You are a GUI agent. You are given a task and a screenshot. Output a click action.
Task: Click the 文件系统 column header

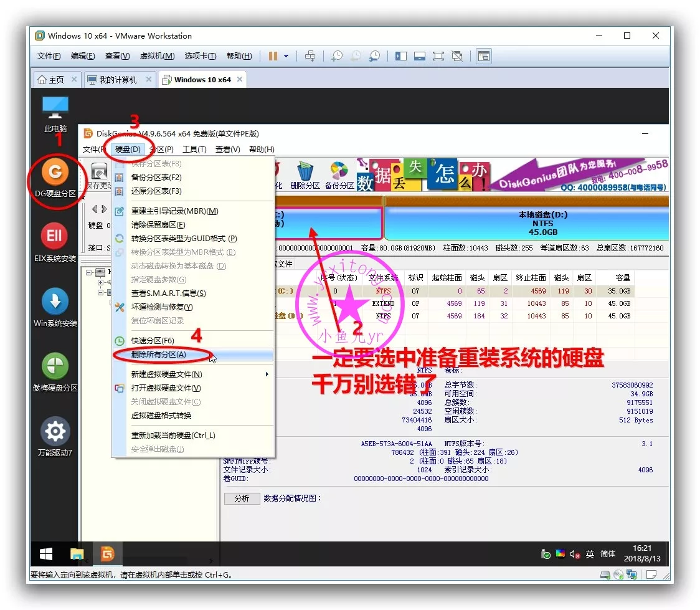pyautogui.click(x=382, y=278)
